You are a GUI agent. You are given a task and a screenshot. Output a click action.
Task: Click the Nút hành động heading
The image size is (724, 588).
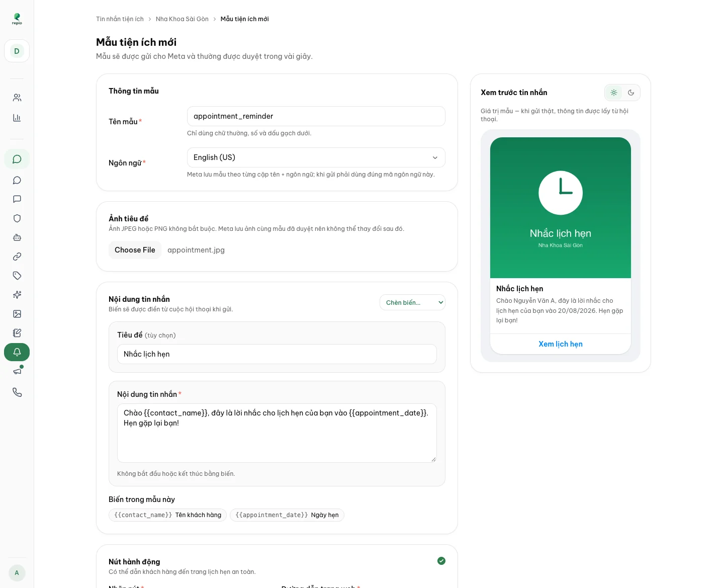coord(134,562)
